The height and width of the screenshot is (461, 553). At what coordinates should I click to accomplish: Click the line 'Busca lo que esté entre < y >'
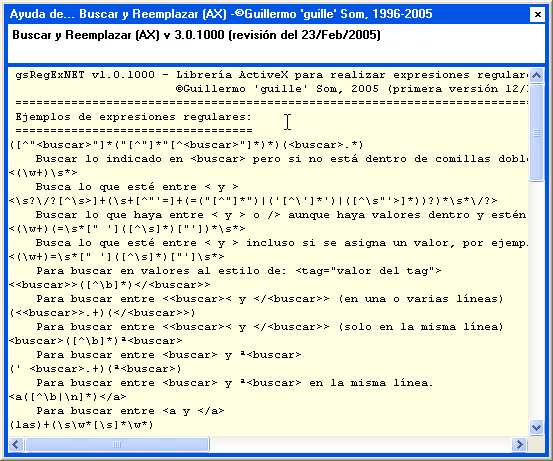click(137, 187)
